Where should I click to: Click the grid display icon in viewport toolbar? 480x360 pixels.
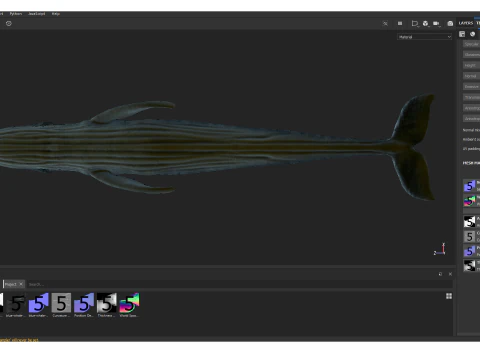400,23
